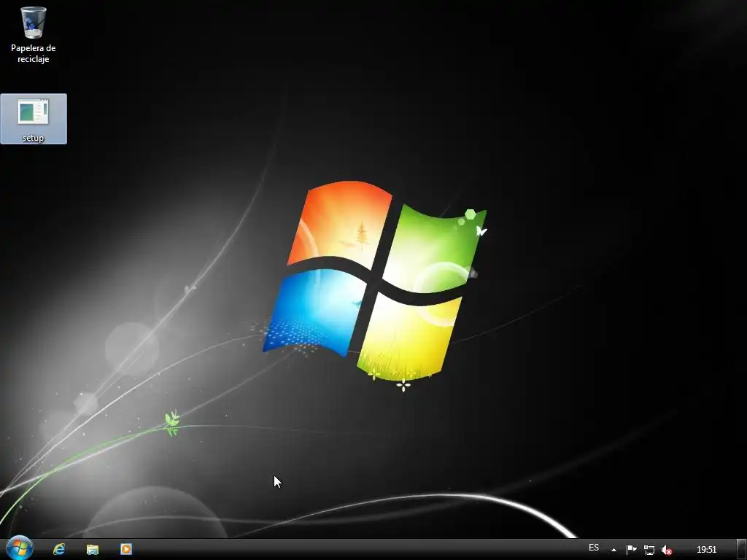Image resolution: width=747 pixels, height=560 pixels.
Task: Click the Show desktop button
Action: (742, 550)
